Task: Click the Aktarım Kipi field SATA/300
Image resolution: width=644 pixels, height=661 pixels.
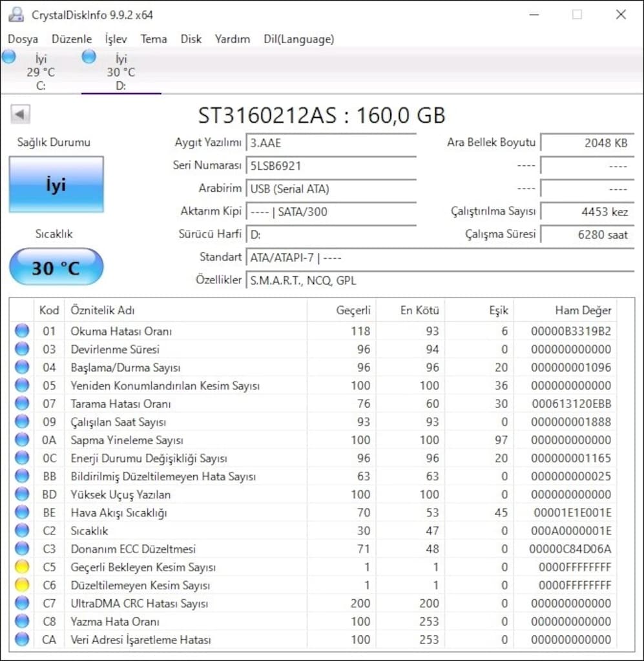Action: point(331,212)
